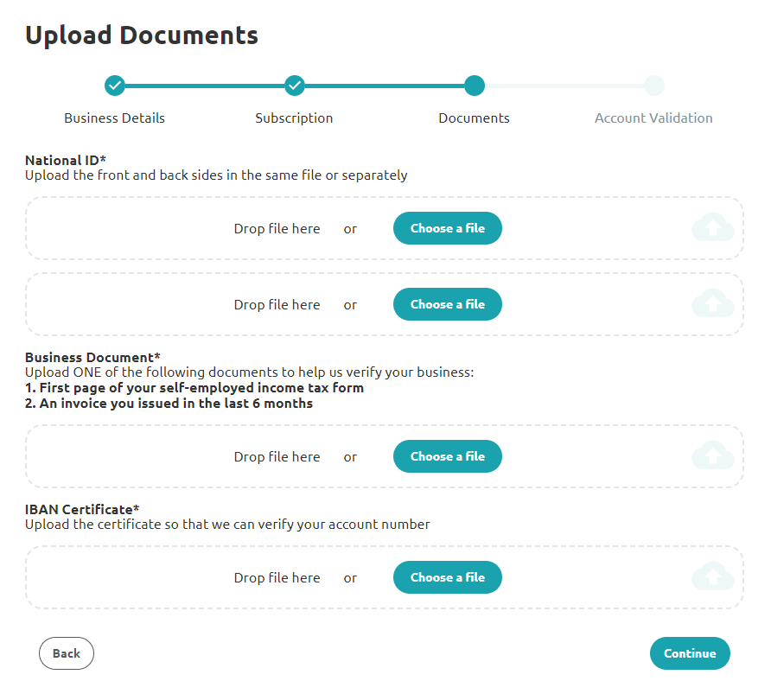The image size is (771, 700).
Task: Click cloud upload icon in second National ID box
Action: click(713, 303)
